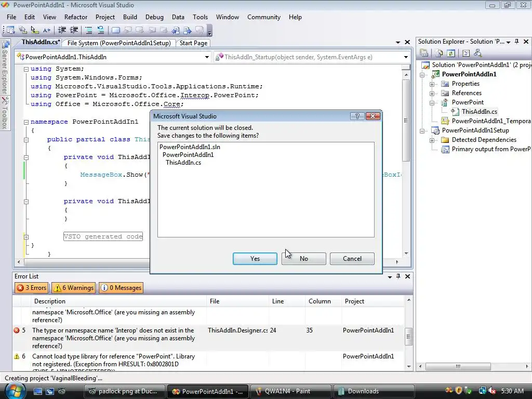The width and height of the screenshot is (532, 399).
Task: Click the error icon on row 5
Action: tap(16, 330)
